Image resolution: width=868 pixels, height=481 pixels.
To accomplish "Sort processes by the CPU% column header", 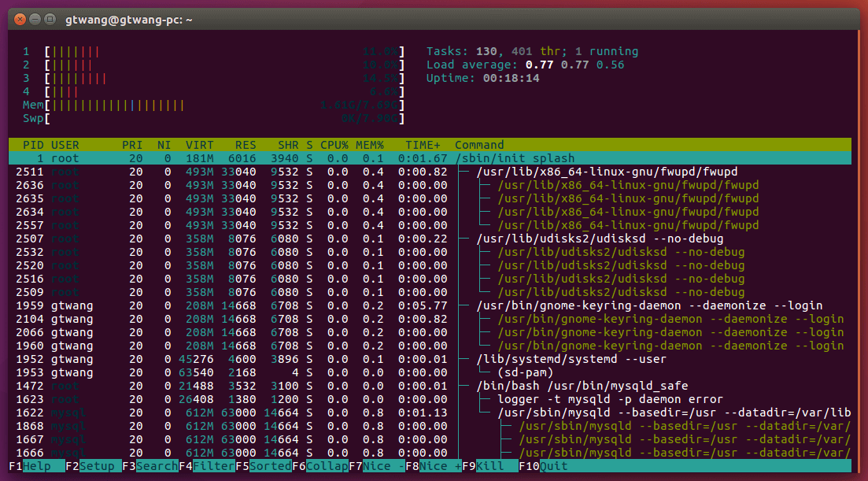I will (334, 145).
